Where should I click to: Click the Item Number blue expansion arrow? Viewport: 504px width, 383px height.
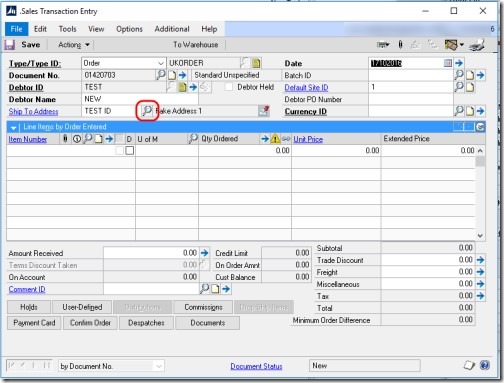(109, 139)
